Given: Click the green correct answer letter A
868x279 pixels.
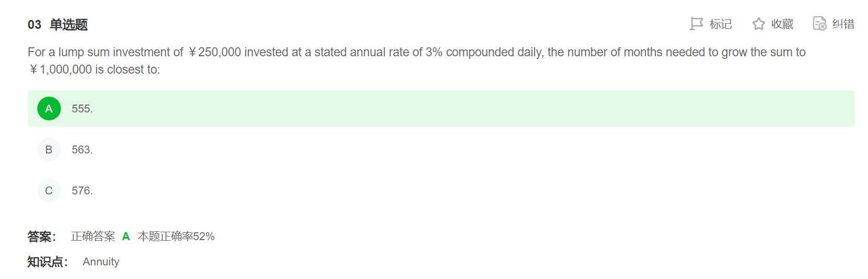Looking at the screenshot, I should click(126, 236).
